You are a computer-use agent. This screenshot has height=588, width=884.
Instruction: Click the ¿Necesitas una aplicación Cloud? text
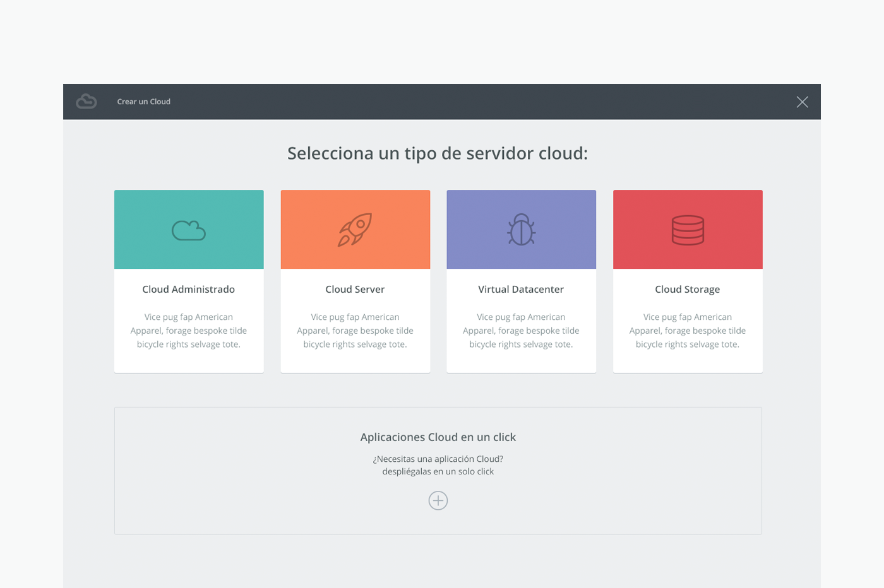[438, 459]
